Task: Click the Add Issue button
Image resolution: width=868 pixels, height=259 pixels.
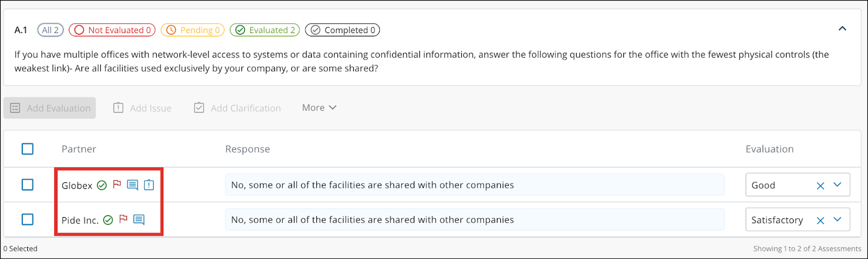Action: [x=142, y=108]
